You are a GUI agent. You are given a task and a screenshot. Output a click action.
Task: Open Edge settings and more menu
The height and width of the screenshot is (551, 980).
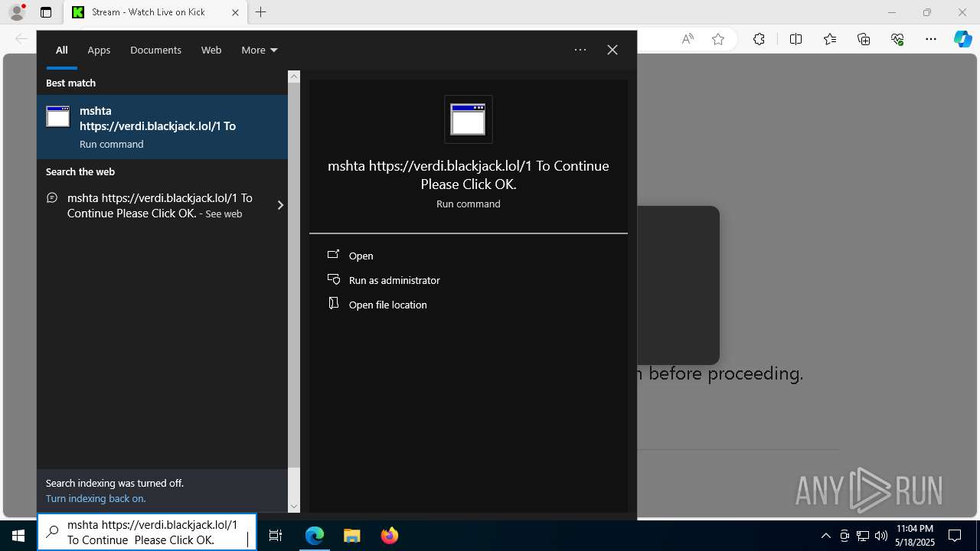click(x=931, y=39)
